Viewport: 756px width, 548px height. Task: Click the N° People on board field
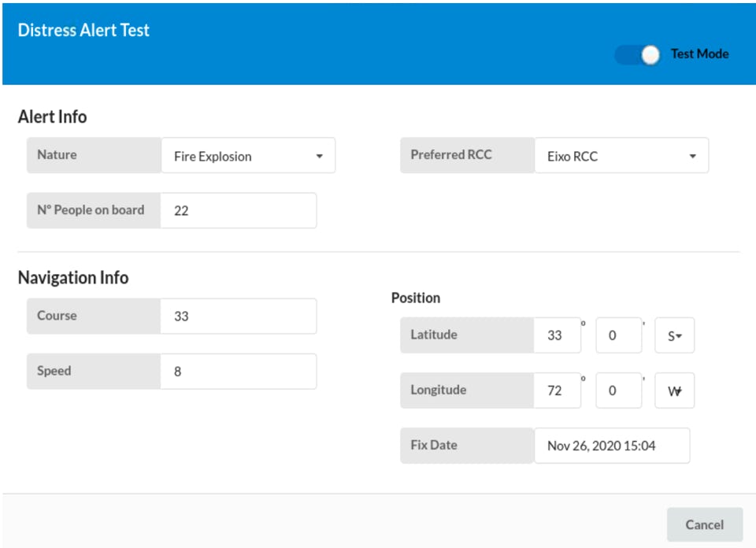[x=238, y=210]
